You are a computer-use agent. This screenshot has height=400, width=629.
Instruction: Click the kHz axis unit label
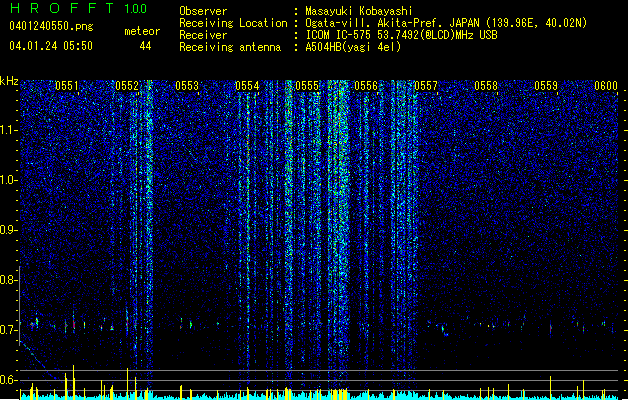click(9, 81)
